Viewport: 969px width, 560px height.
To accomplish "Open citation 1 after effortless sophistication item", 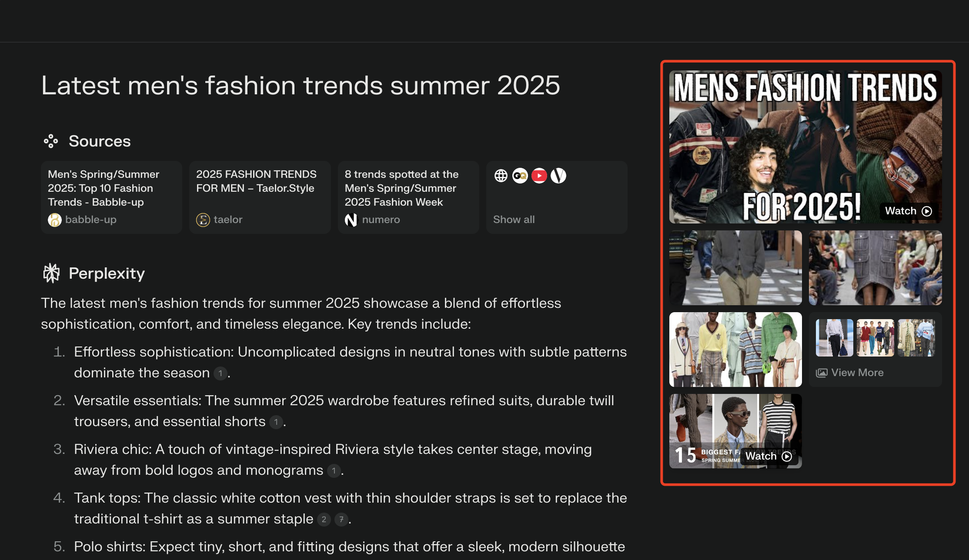I will pos(221,373).
